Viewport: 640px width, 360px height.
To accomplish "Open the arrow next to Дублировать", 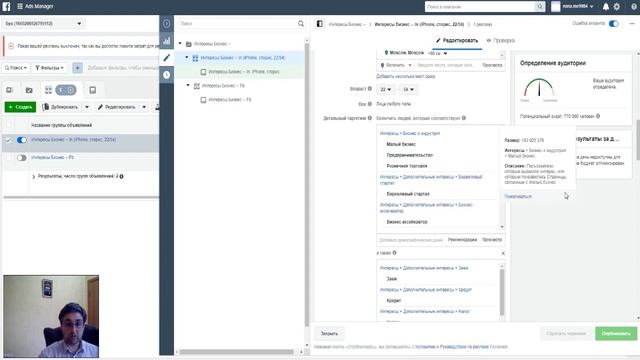I will [x=87, y=107].
